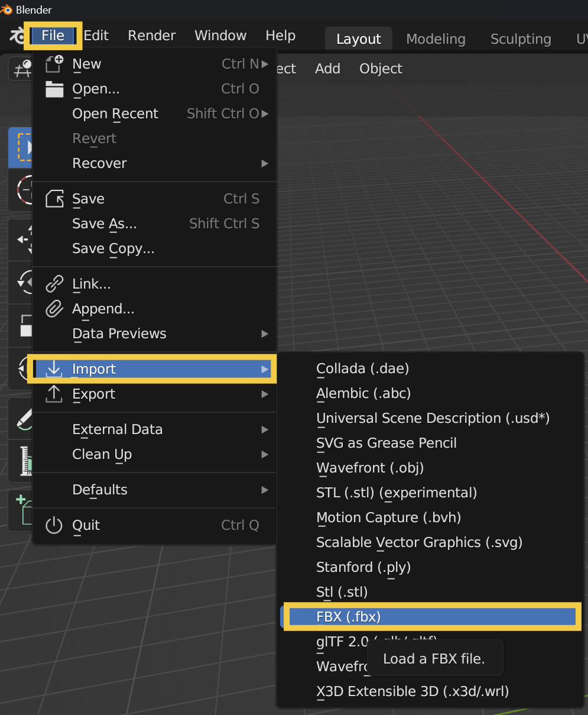Expand the Open Recent submenu arrow
This screenshot has height=715, width=588.
pyautogui.click(x=265, y=114)
